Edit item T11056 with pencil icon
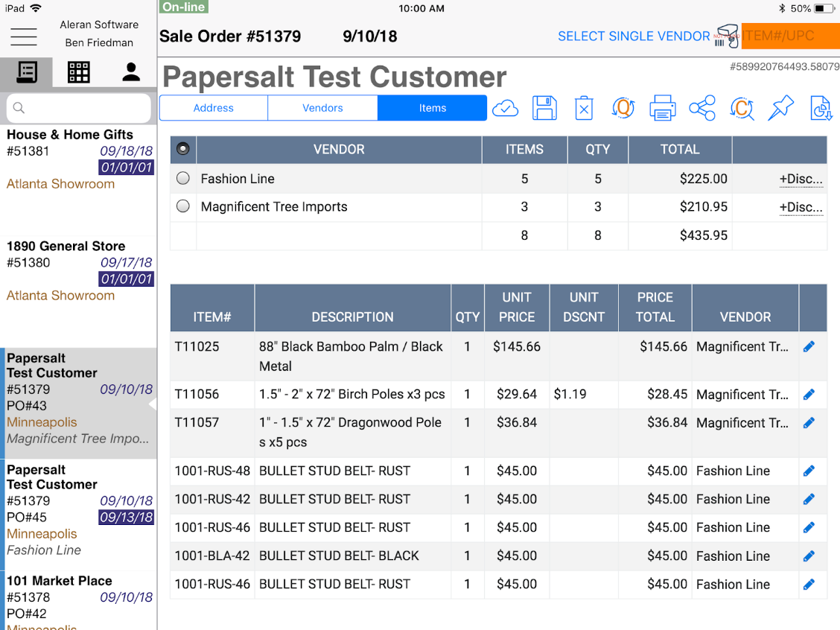The width and height of the screenshot is (840, 630). tap(809, 394)
